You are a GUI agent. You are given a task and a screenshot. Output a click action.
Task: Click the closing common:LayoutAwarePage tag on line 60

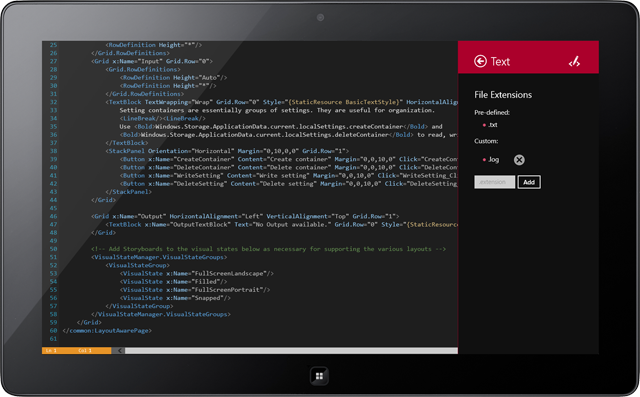point(107,330)
